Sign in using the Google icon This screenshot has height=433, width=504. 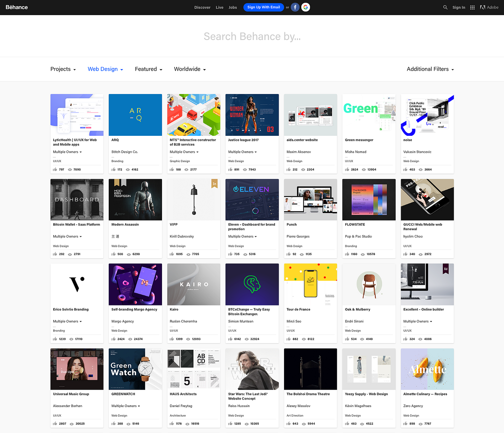click(x=305, y=7)
